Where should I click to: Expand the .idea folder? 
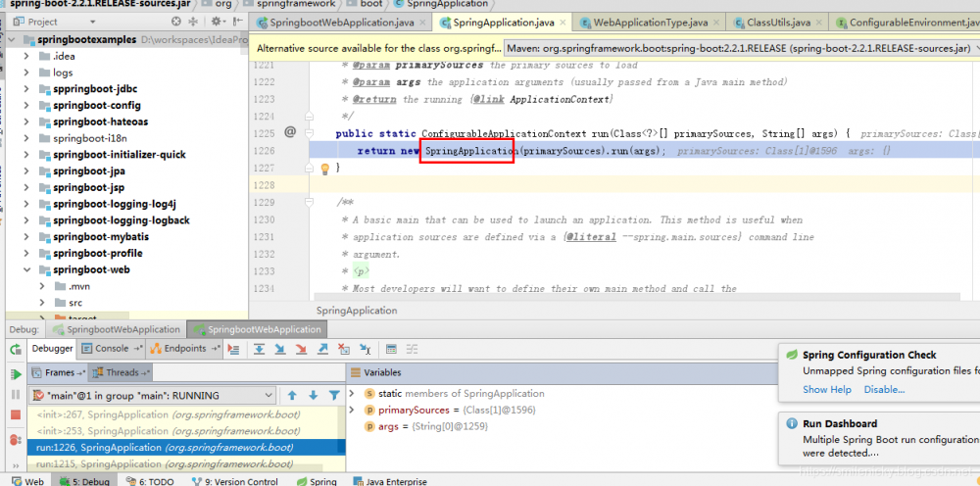coord(26,56)
